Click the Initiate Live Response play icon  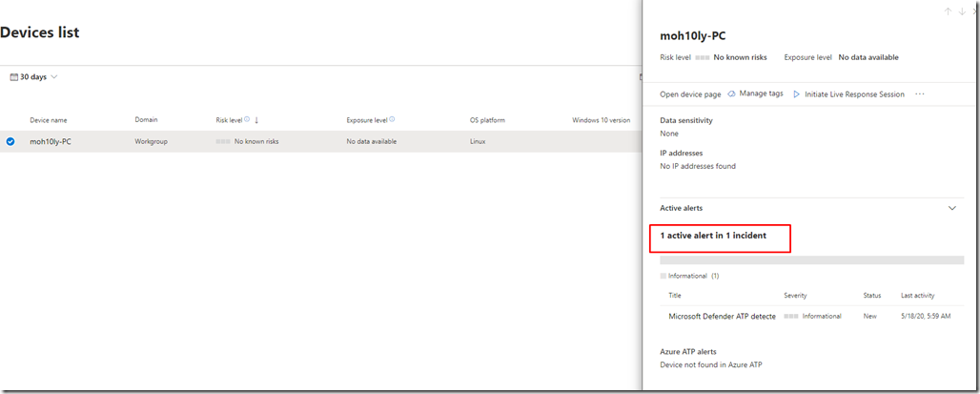(x=797, y=94)
